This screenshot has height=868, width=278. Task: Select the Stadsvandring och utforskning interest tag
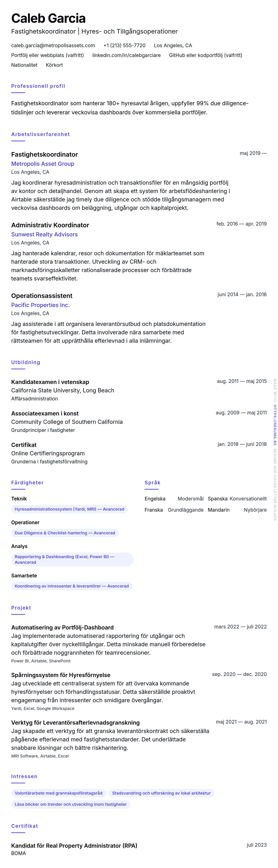(161, 793)
